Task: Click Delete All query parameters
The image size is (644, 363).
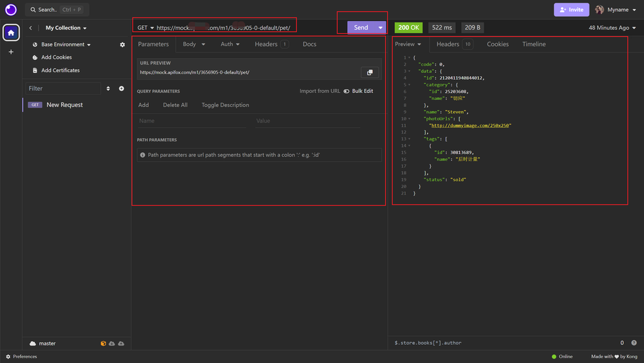Action: pos(175,105)
